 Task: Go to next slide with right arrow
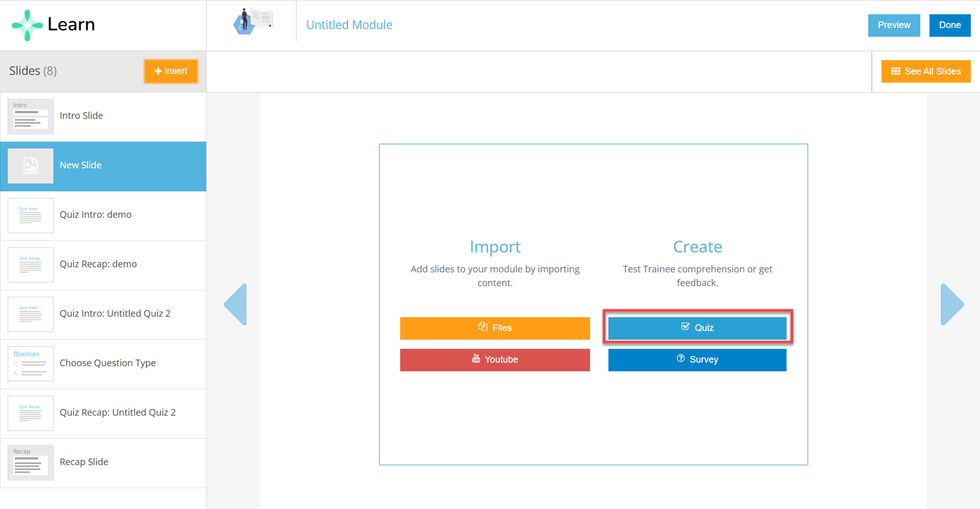tap(952, 304)
